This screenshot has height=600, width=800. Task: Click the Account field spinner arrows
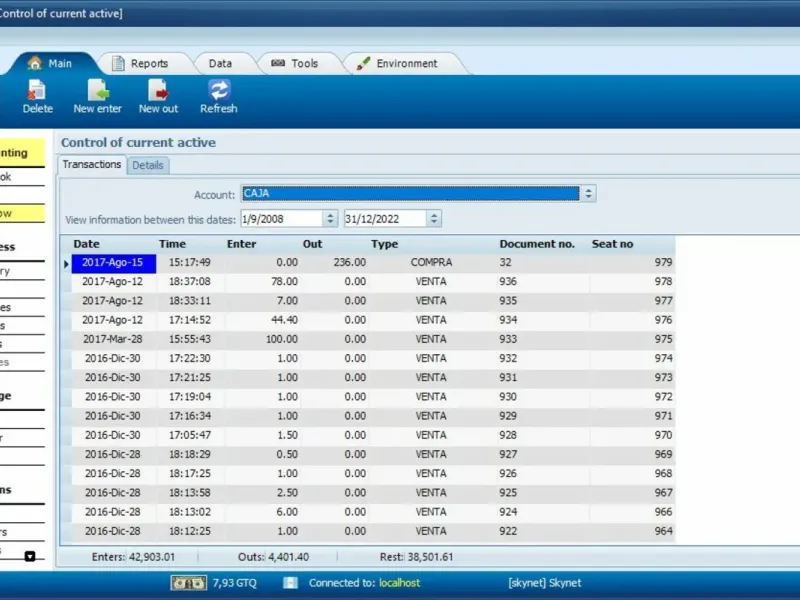coord(588,193)
